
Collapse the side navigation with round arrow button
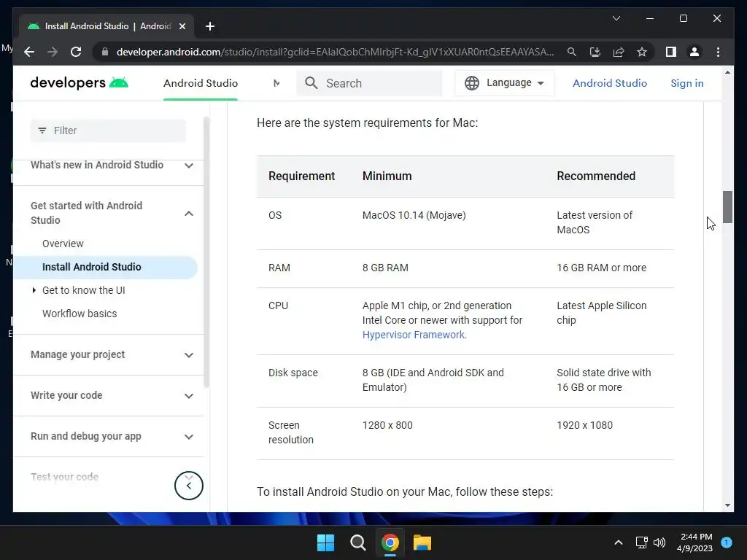[x=189, y=485]
